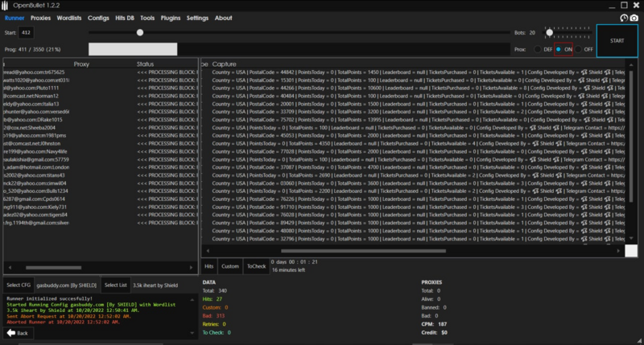644x345 pixels.
Task: Click the white square below capture scrollbar
Action: [631, 251]
